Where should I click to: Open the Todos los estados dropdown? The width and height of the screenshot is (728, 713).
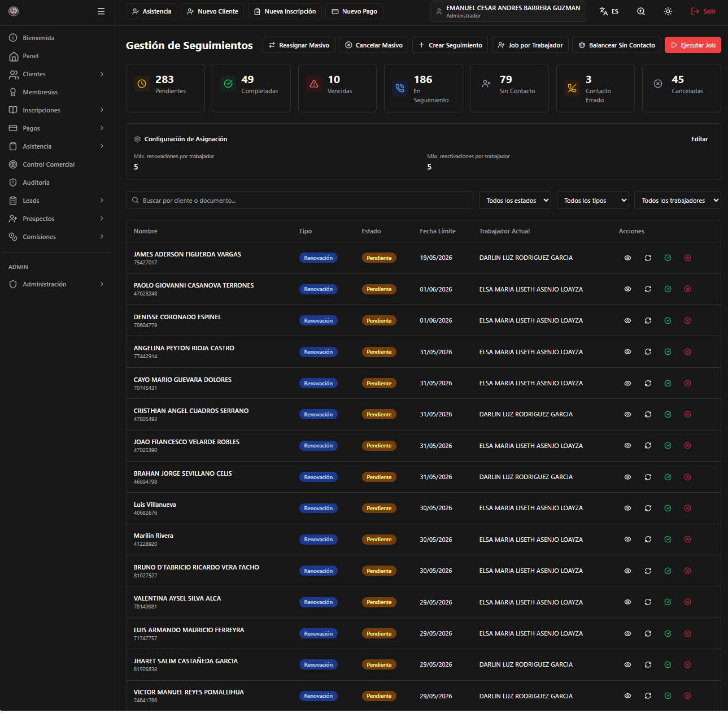515,201
